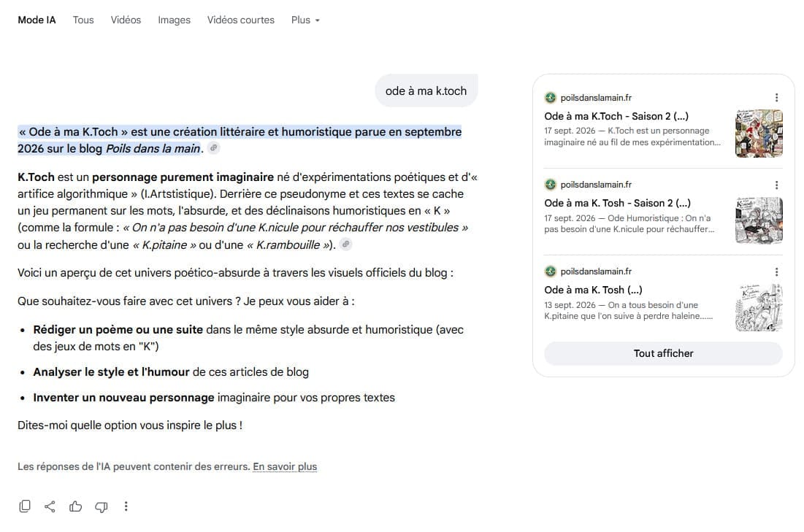804x532 pixels.
Task: Follow the En savoir plus link
Action: coord(285,466)
